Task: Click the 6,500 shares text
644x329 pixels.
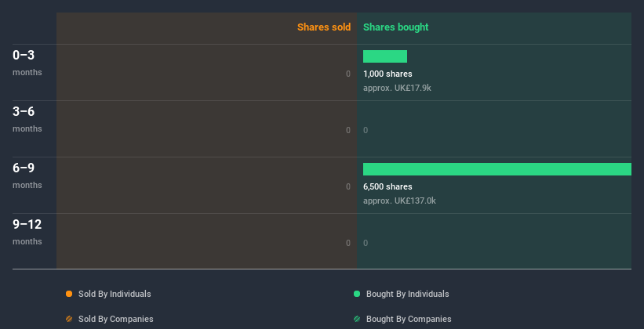Action: (387, 186)
